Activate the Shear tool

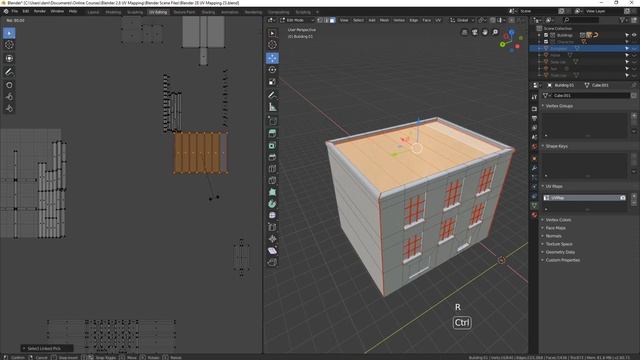point(272,251)
